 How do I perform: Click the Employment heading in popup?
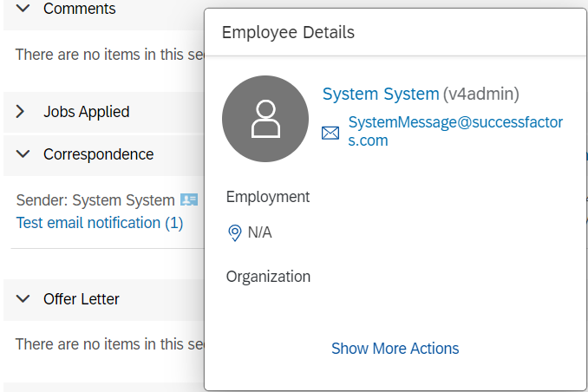[x=268, y=197]
